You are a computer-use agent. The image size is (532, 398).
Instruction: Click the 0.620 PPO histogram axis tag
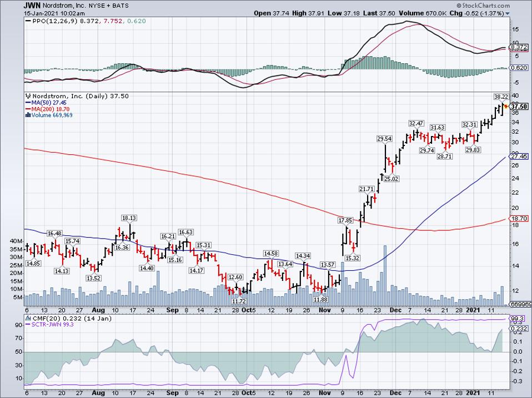pos(519,68)
